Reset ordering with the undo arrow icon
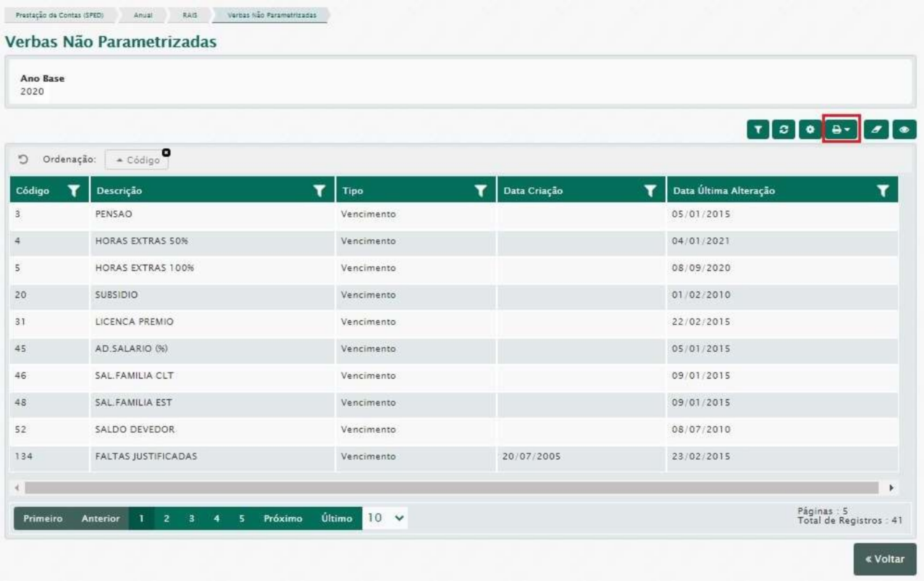Image resolution: width=924 pixels, height=581 pixels. [21, 159]
